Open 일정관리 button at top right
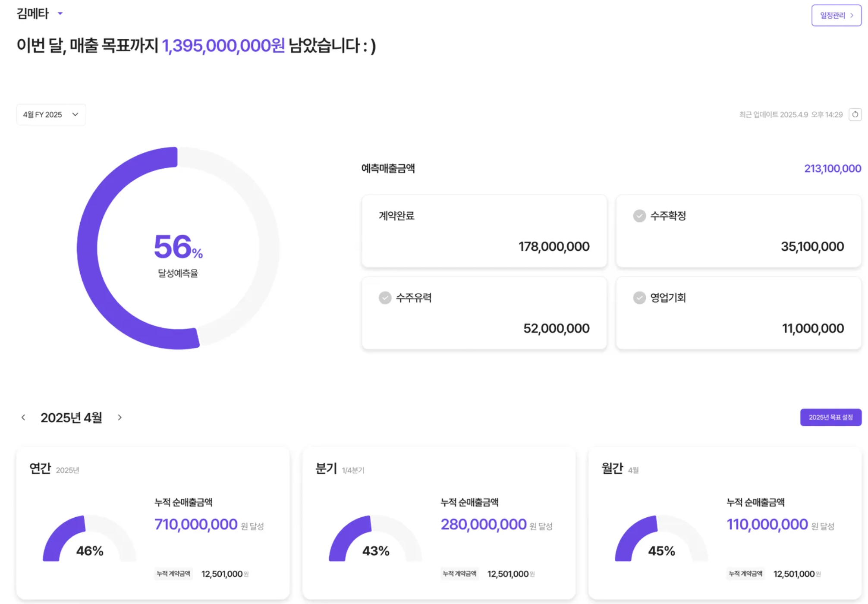868x604 pixels. (x=836, y=16)
